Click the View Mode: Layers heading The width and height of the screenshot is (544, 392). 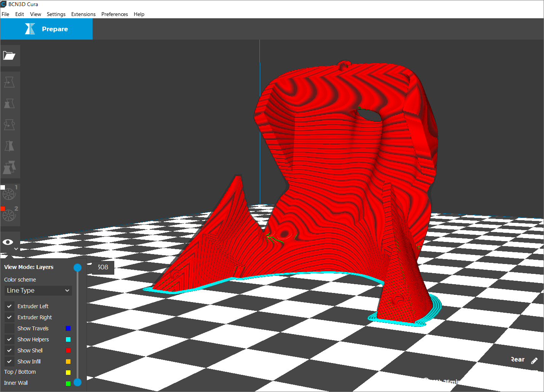click(x=29, y=267)
